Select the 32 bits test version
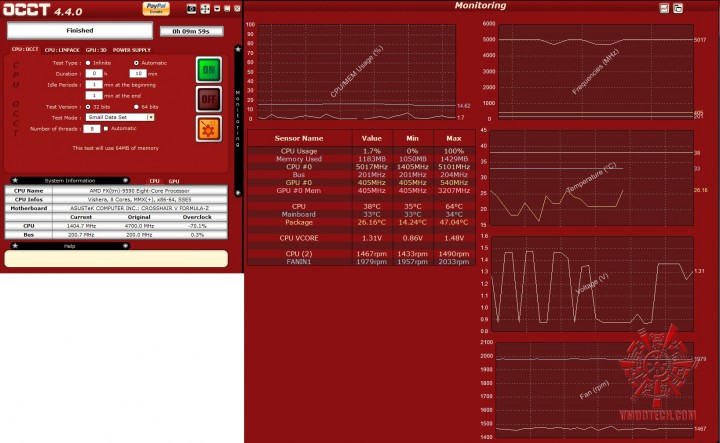The height and width of the screenshot is (443, 720). coord(88,107)
